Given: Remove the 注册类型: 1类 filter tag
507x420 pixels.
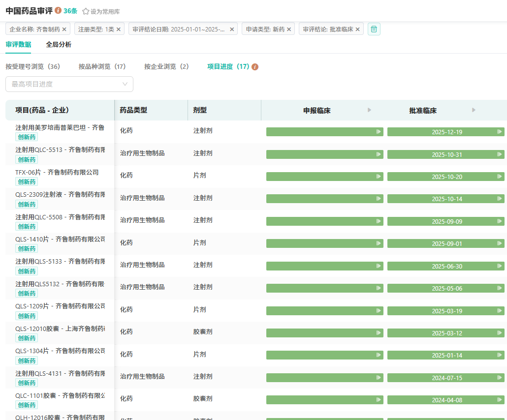Looking at the screenshot, I should [118, 30].
